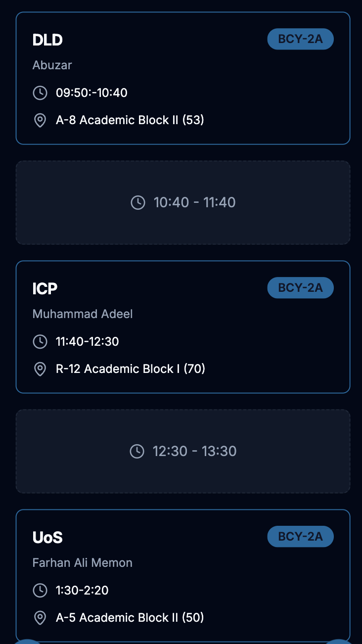Click the clock icon in the 12:30 - 13:30 slot
The height and width of the screenshot is (644, 362).
(x=136, y=451)
